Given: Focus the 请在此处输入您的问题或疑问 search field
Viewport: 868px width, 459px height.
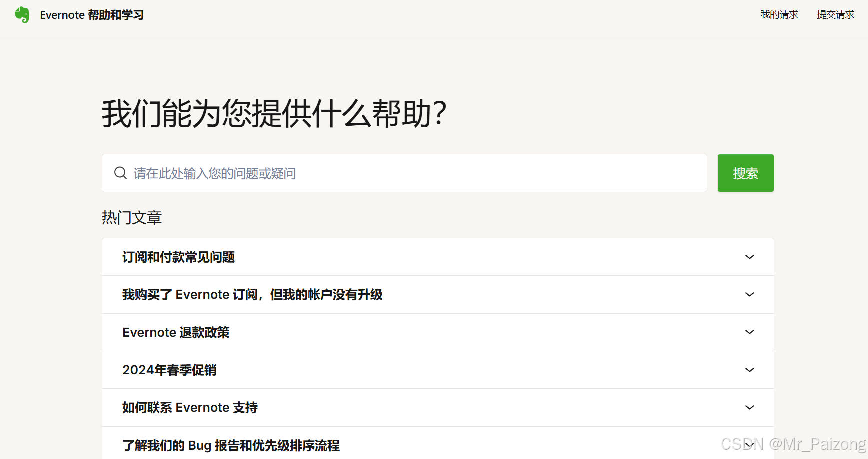Looking at the screenshot, I should [404, 173].
